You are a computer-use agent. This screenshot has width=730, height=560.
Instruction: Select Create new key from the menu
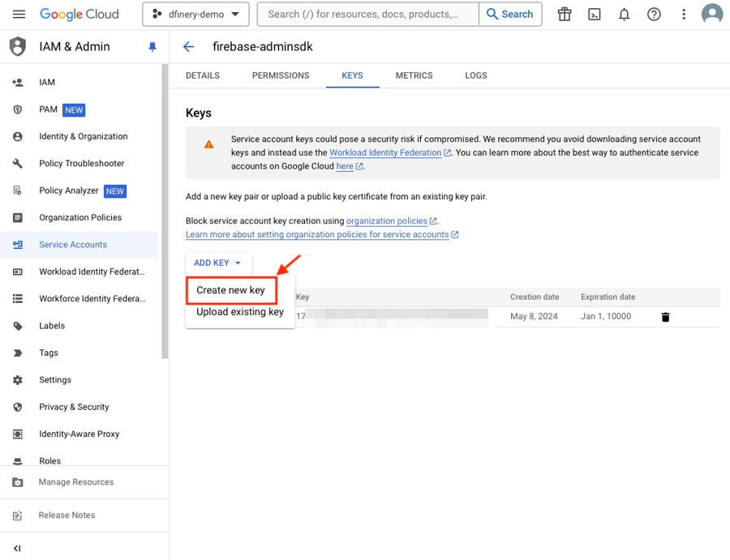click(x=230, y=290)
